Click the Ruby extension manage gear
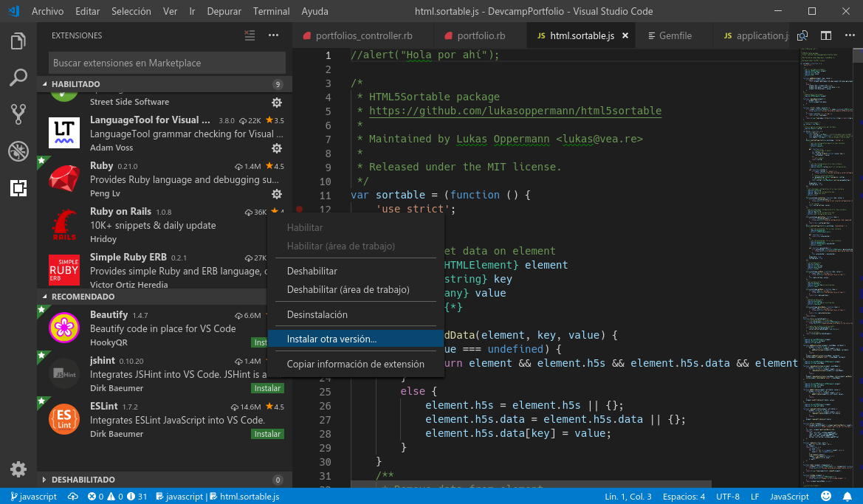Screen dimensions: 863x504 [x=277, y=194]
